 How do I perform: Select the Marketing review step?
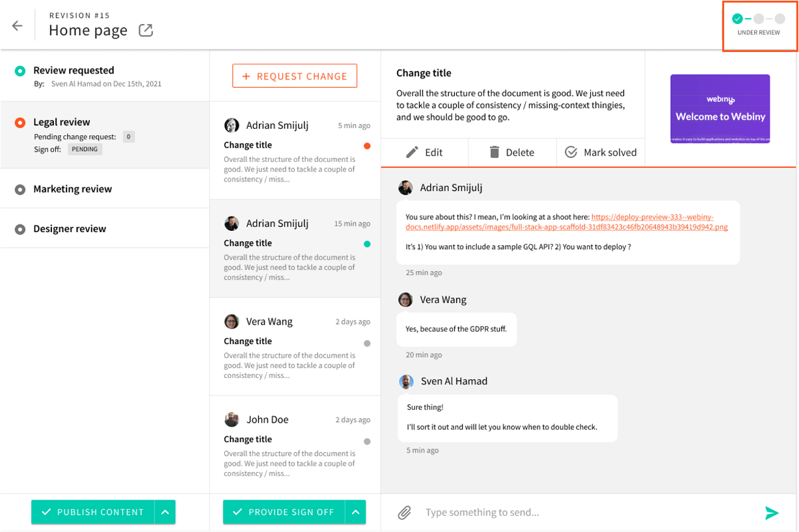pos(72,189)
